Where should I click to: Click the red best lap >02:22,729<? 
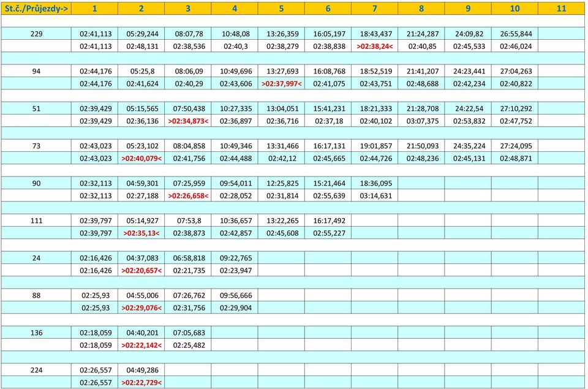141,382
